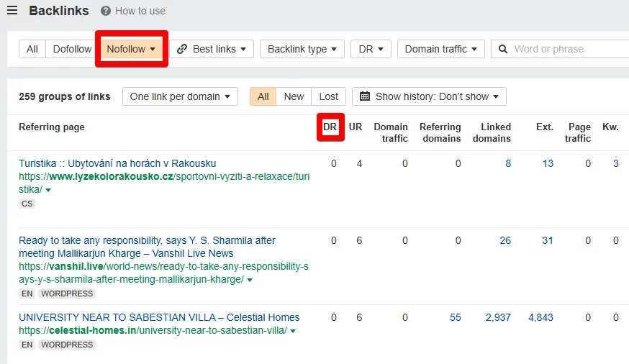Open the hamburger sidebar menu
Viewport: 629px width, 364px height.
12,10
